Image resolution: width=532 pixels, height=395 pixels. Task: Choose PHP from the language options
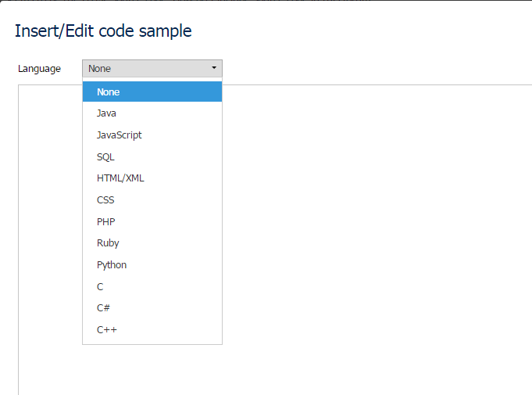click(152, 221)
